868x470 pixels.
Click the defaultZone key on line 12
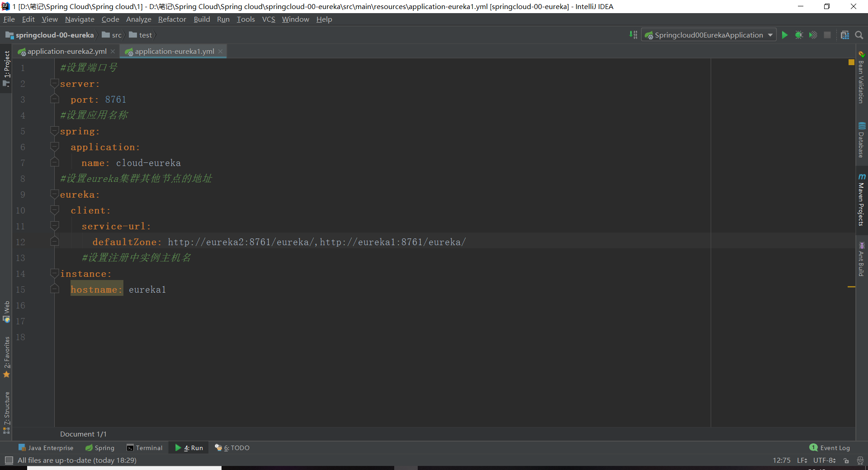[x=127, y=242]
